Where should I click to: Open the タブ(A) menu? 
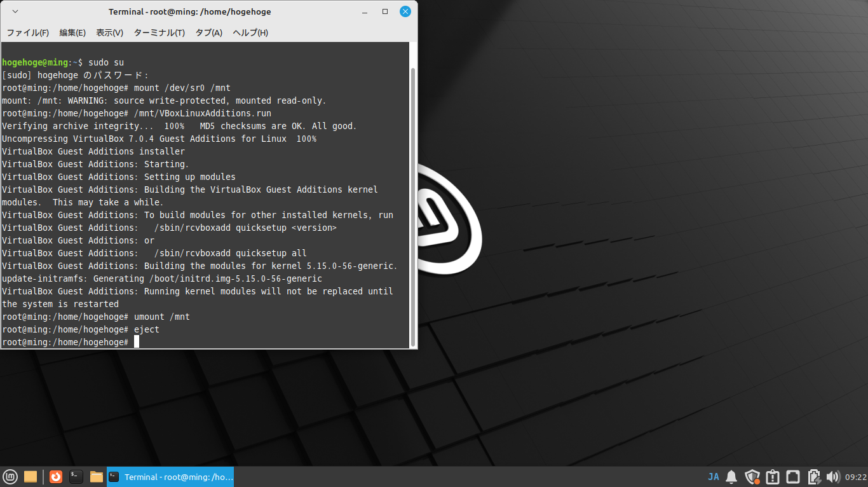pyautogui.click(x=208, y=32)
